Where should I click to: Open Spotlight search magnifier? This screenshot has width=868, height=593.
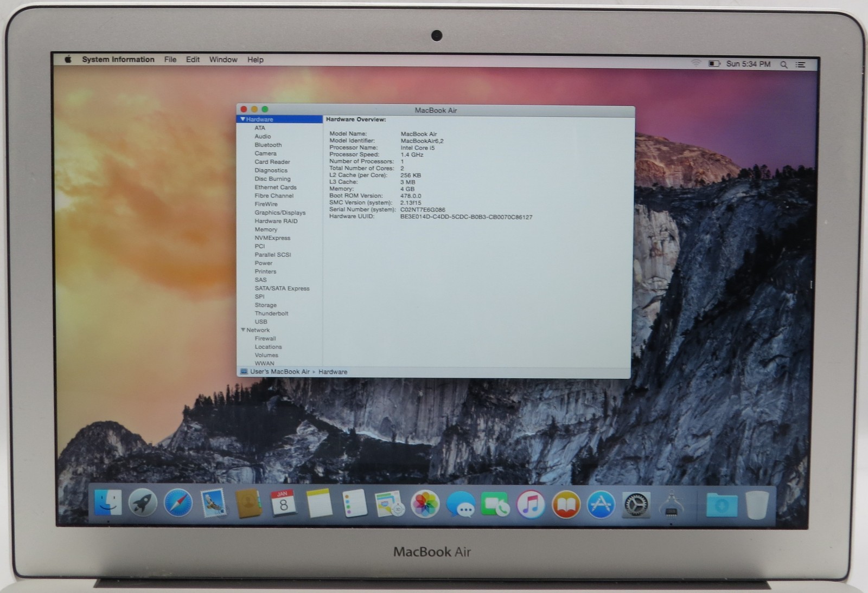(x=784, y=65)
